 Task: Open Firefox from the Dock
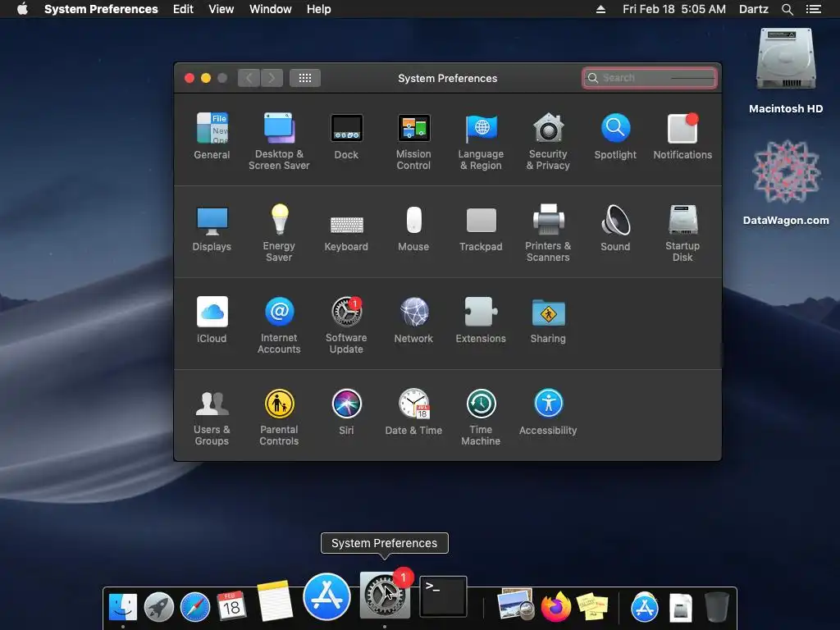555,606
